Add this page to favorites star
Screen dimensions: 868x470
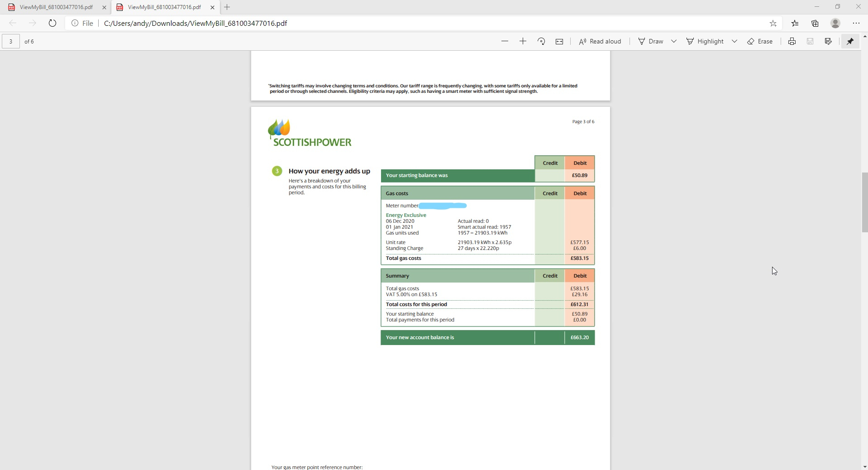[x=773, y=23]
